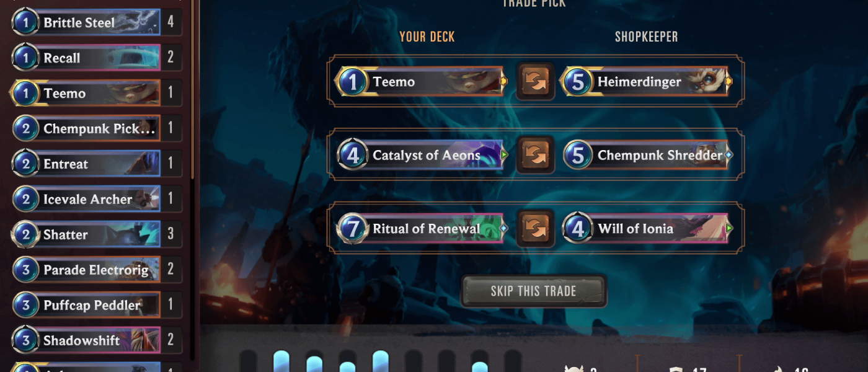Select Recall in the deck list
Screen dimensions: 868x372
[x=96, y=58]
